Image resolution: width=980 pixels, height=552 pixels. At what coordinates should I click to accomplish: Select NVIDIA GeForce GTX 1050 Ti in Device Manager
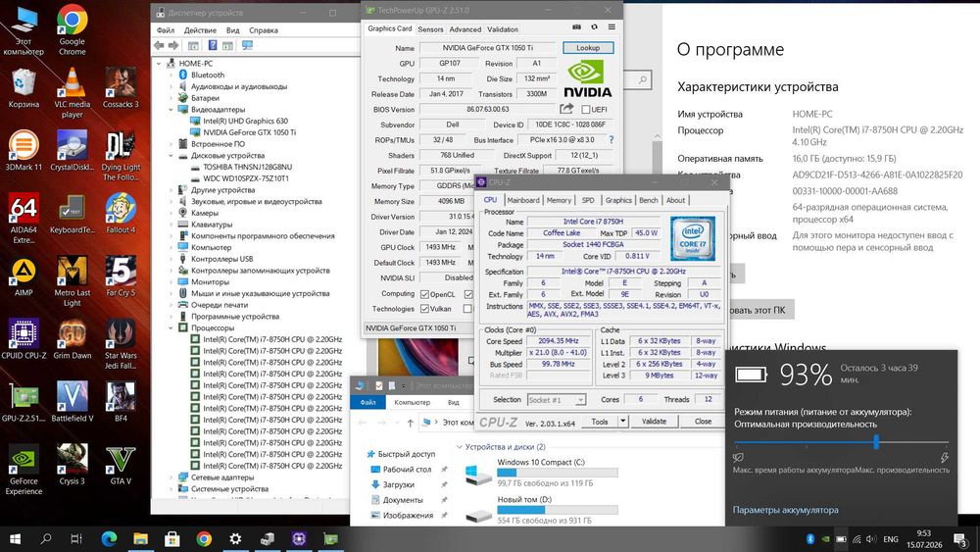(249, 132)
